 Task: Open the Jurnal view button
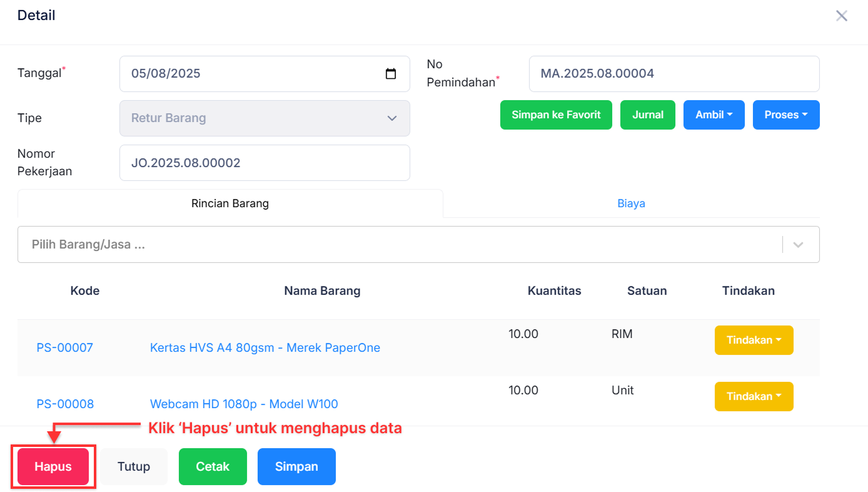(647, 115)
